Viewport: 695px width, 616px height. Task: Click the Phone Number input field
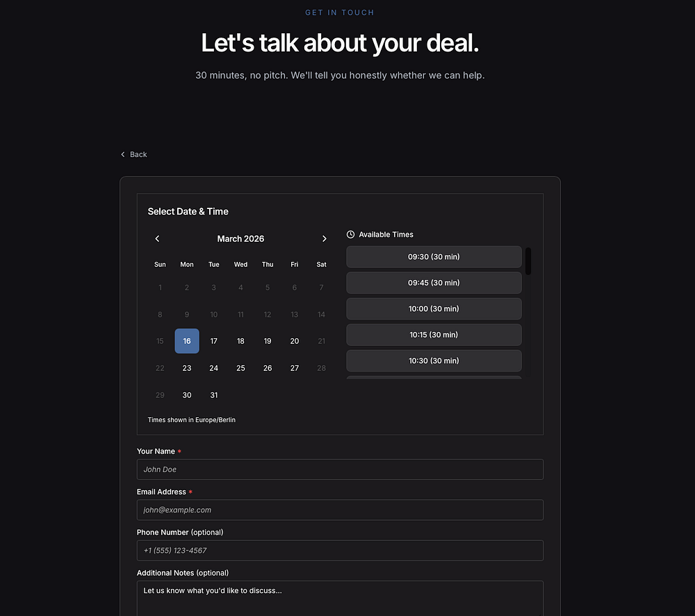click(x=340, y=551)
